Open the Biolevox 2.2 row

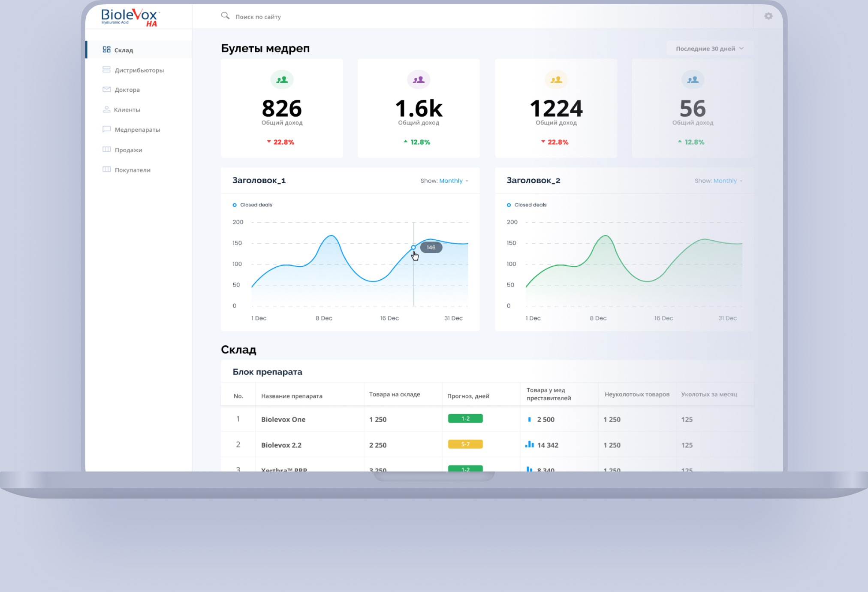click(x=487, y=445)
